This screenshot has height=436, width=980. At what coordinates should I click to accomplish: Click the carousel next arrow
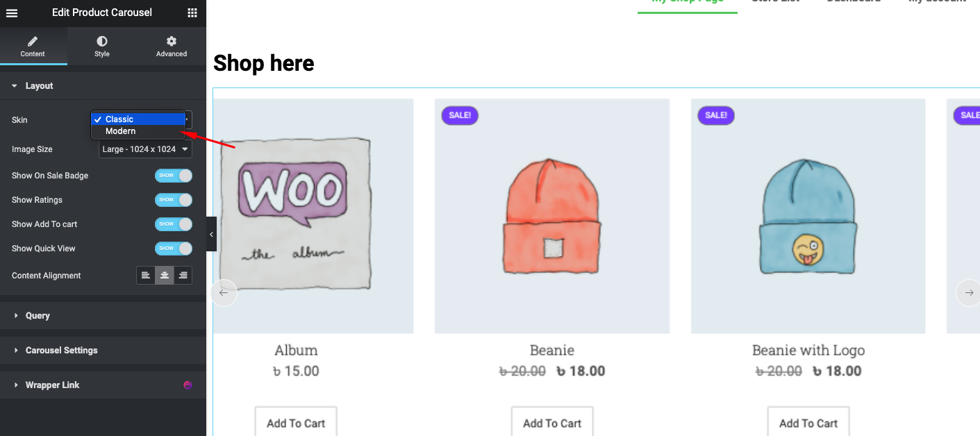point(969,293)
